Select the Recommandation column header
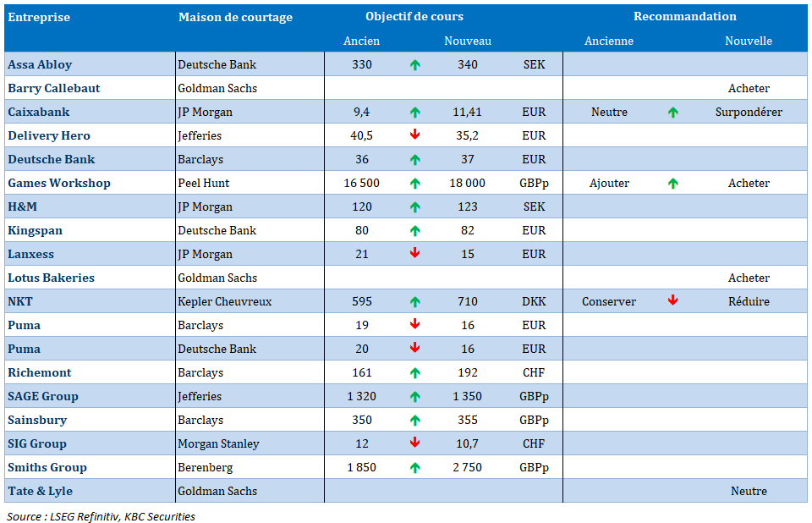Viewport: 812px width, 523px height. coord(684,17)
